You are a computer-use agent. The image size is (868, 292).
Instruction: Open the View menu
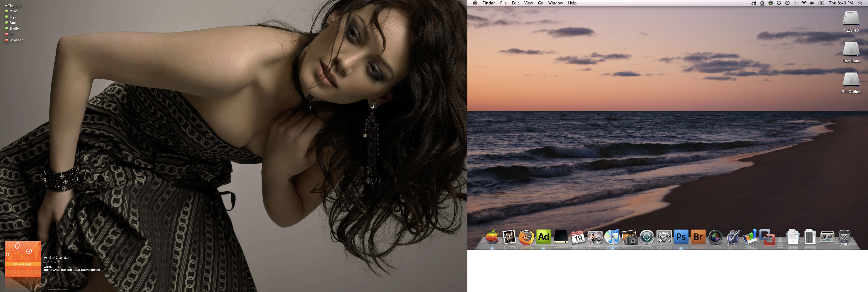(x=528, y=3)
